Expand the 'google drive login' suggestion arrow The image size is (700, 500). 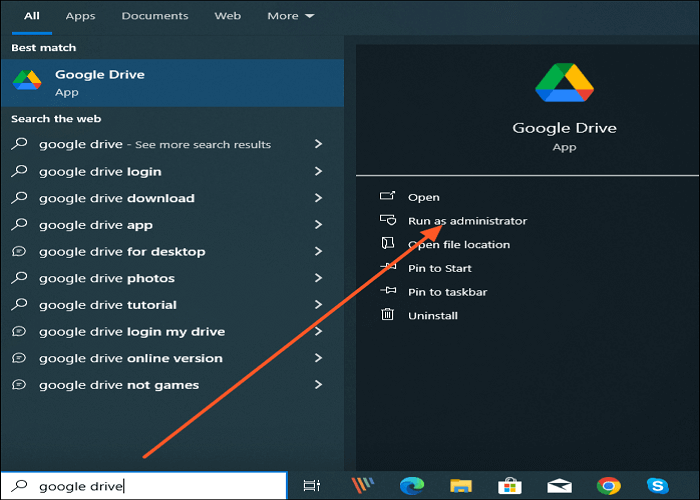[318, 171]
